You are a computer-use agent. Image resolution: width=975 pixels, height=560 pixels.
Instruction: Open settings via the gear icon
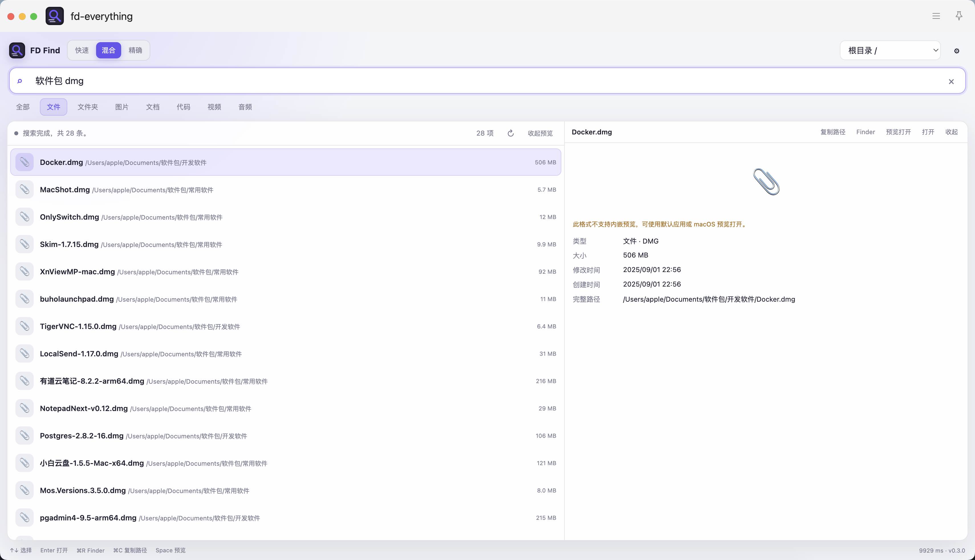coord(956,51)
